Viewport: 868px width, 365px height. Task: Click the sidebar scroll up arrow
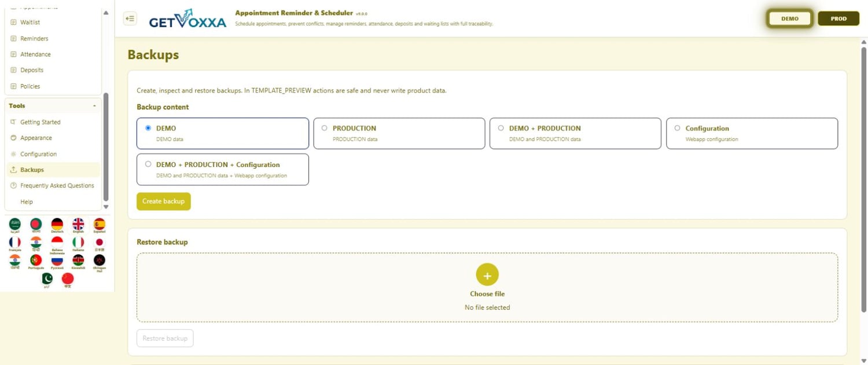pyautogui.click(x=105, y=13)
